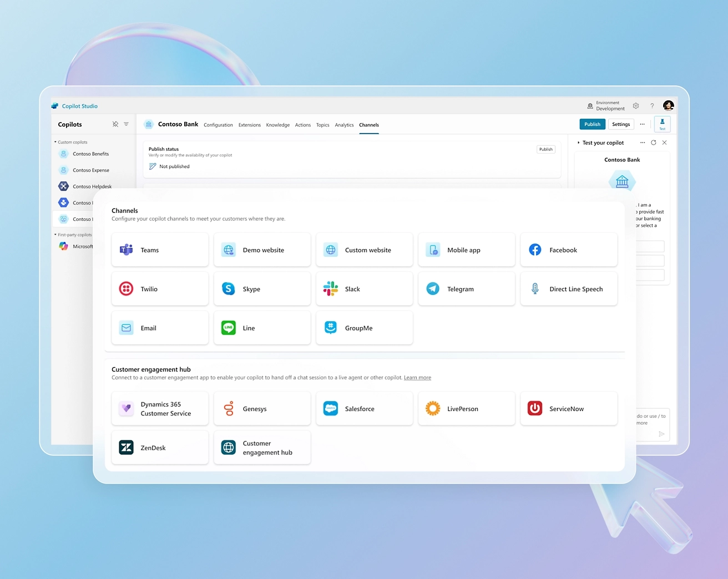Viewport: 728px width, 579px height.
Task: Open the ZenDesk engagement hub
Action: tap(160, 448)
